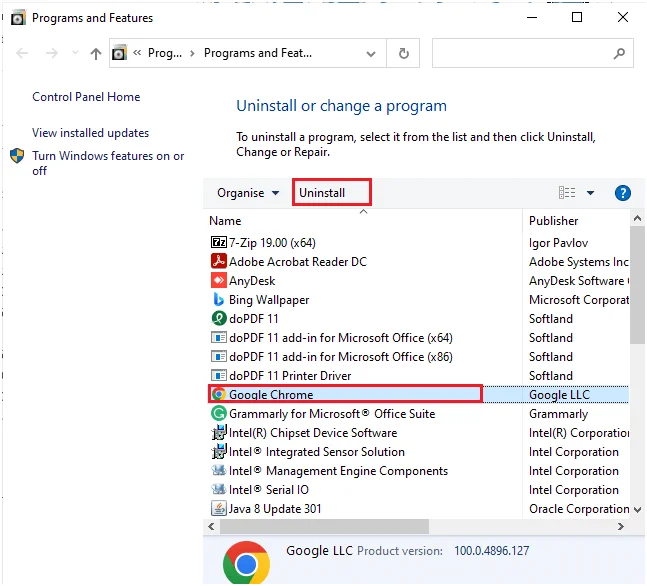
Task: Click icon for doPDF 11 add-in (x64)
Action: [219, 337]
